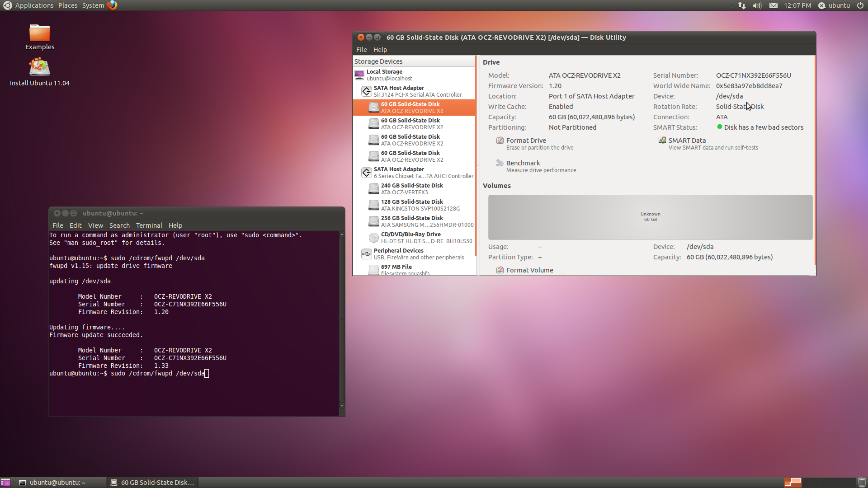Click the 240 GB OCZ-VERTEX3 disk icon
Image resolution: width=868 pixels, height=488 pixels.
(374, 188)
